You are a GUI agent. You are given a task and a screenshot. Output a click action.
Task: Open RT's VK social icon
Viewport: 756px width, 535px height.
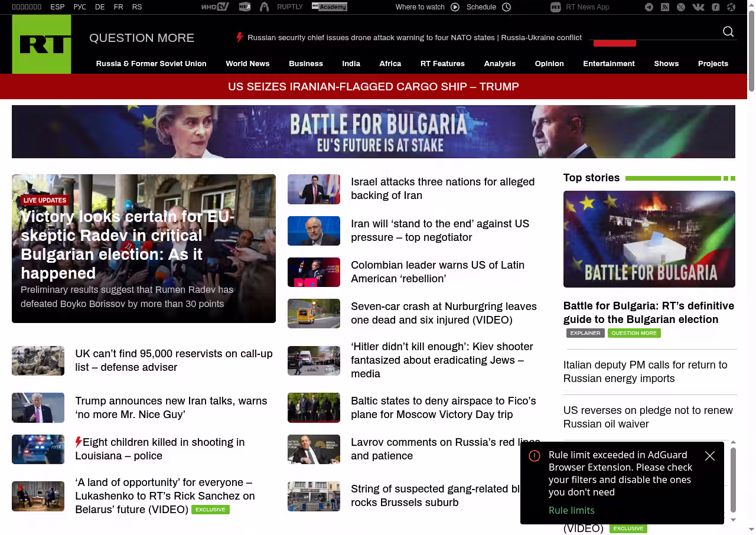pyautogui.click(x=698, y=7)
